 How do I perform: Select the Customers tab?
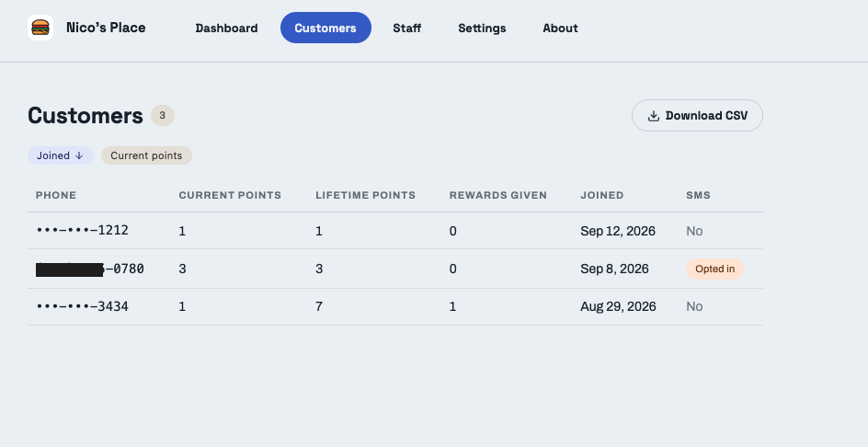point(325,28)
